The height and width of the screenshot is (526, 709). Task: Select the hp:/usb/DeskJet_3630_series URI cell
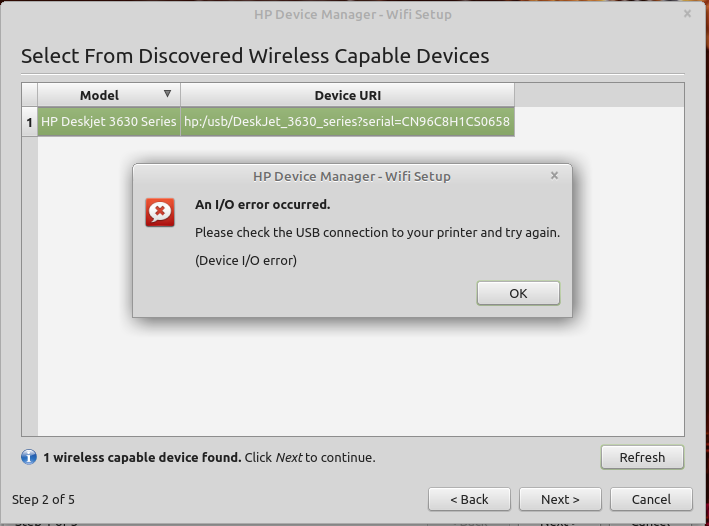(x=347, y=122)
